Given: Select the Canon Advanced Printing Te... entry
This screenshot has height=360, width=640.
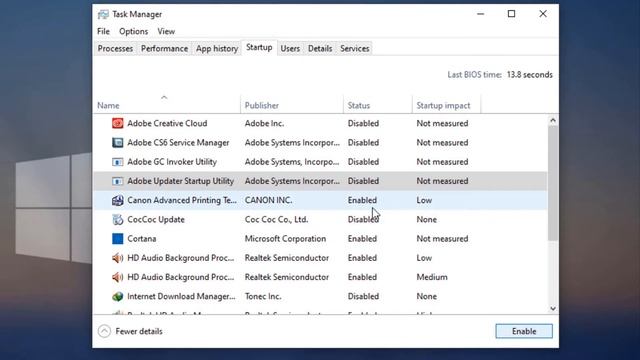Looking at the screenshot, I should pos(182,200).
